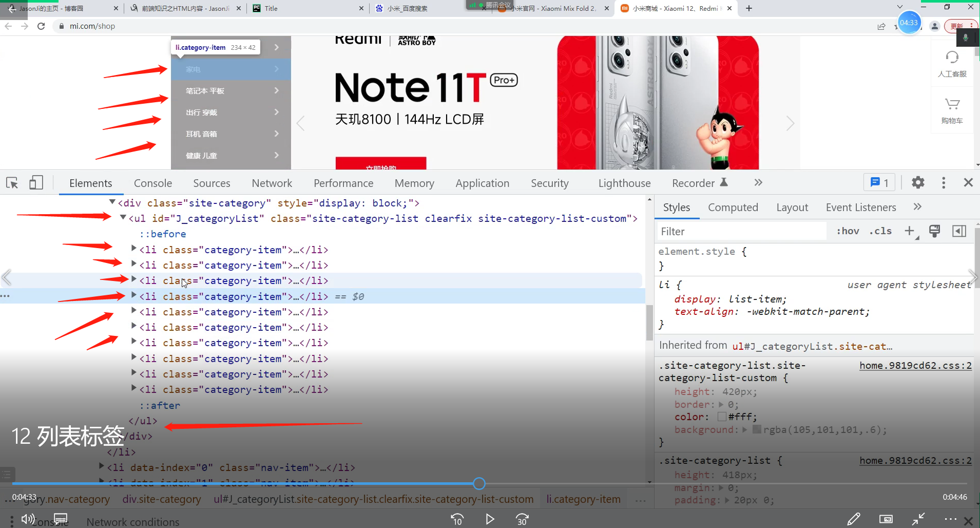
Task: Open the Application panel tab
Action: pyautogui.click(x=483, y=183)
